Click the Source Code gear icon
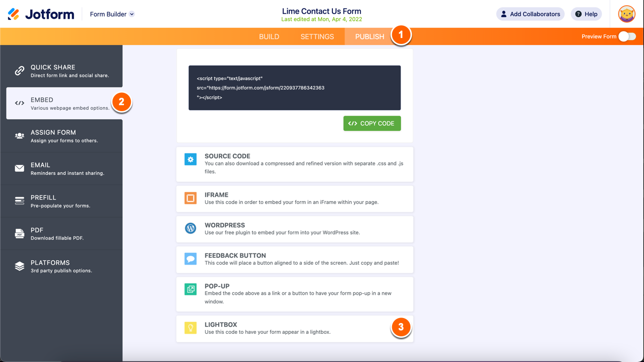Screen dimensions: 644x362 191,160
